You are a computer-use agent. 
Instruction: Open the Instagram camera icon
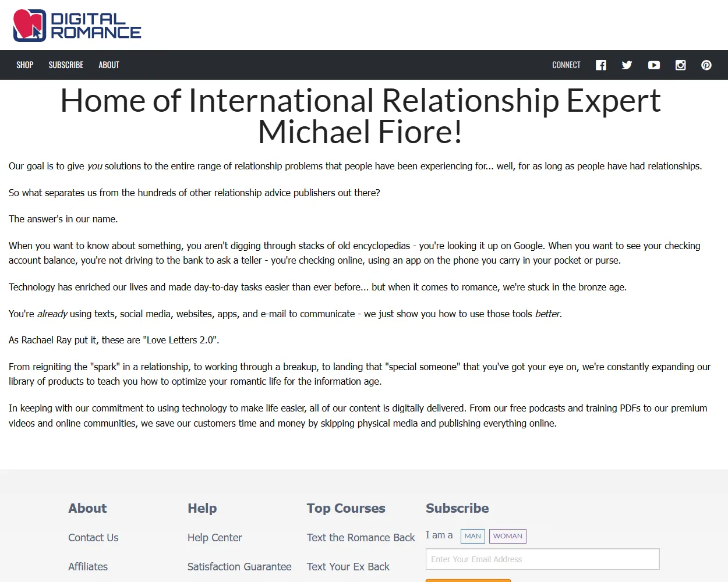tap(680, 65)
